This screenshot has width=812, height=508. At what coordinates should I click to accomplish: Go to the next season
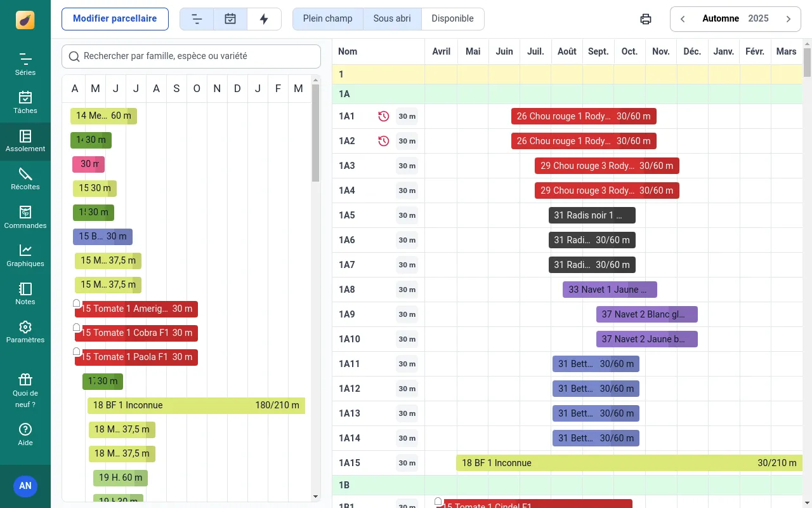[789, 19]
